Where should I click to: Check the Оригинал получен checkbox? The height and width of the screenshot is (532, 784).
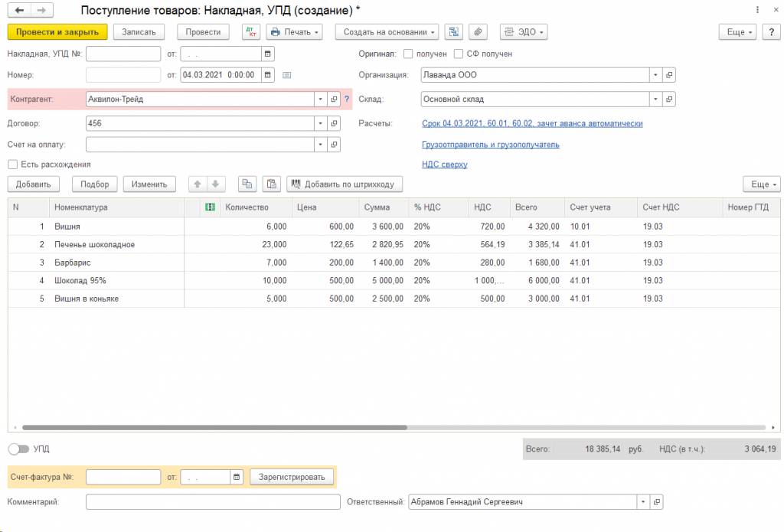click(408, 54)
